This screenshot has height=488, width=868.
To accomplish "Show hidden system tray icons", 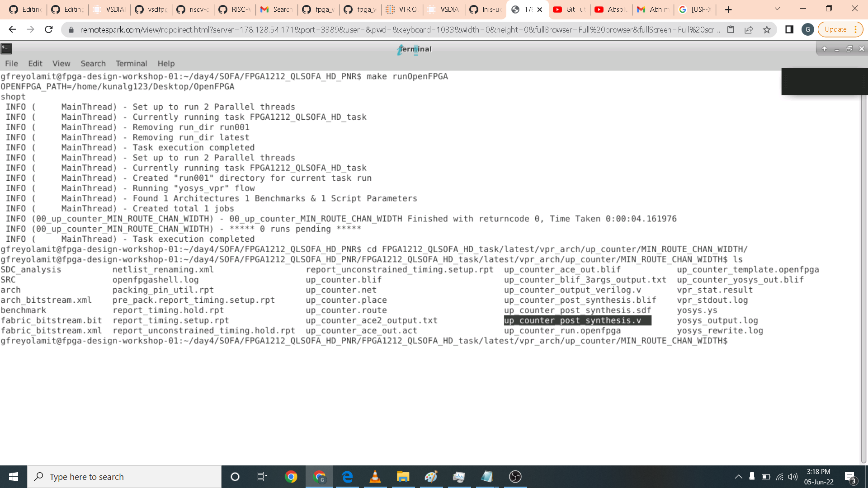I will click(x=738, y=477).
